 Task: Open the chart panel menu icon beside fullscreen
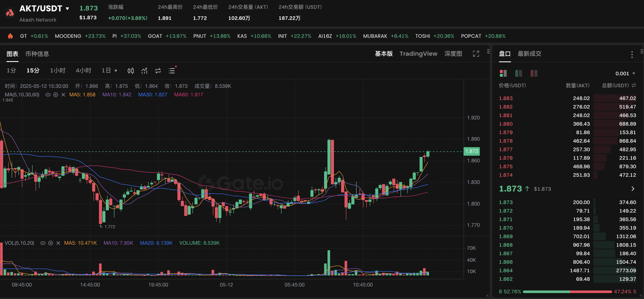(488, 51)
